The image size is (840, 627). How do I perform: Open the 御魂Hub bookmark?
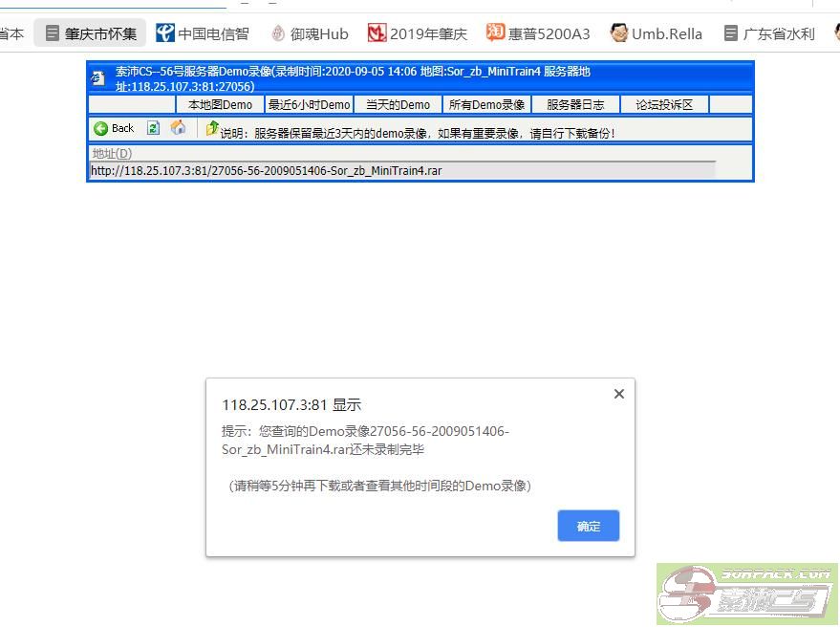[309, 33]
